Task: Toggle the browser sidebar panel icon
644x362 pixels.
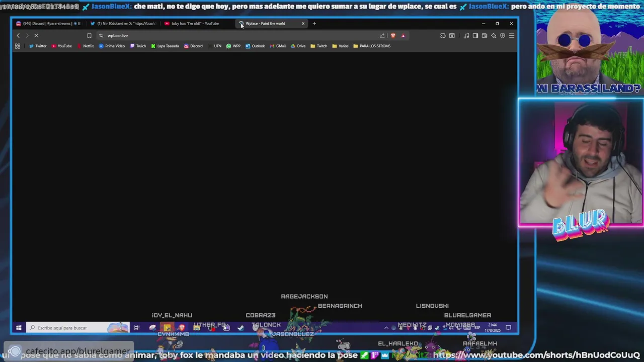Action: (x=475, y=36)
